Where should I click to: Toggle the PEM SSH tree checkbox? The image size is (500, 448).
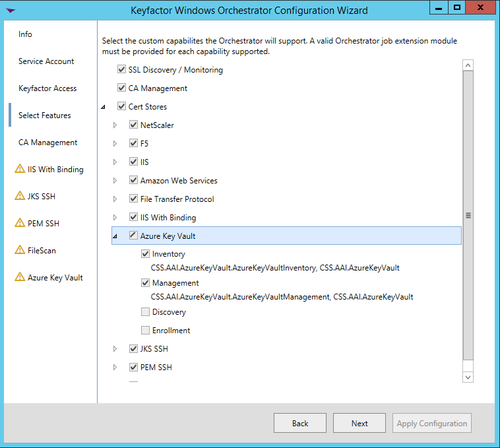tap(133, 368)
